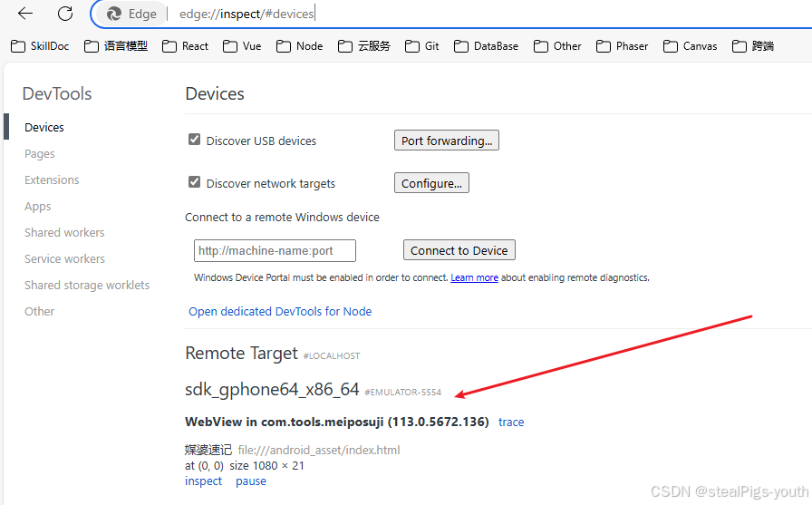Click inspect link for 媒婆速记 page
The image size is (812, 505).
[204, 481]
